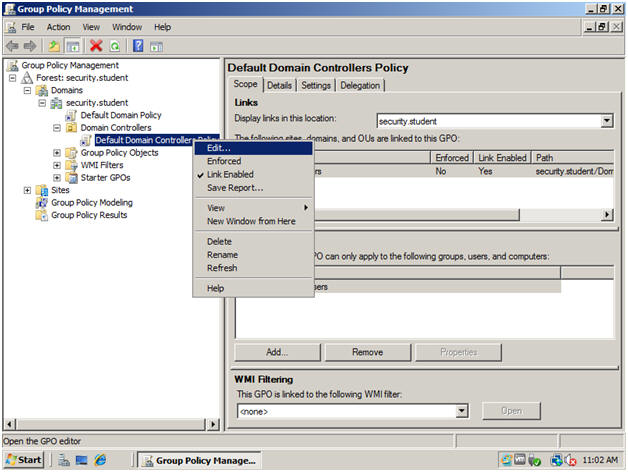Toggle the Show/Hide console tree icon
The height and width of the screenshot is (472, 628).
[x=73, y=46]
